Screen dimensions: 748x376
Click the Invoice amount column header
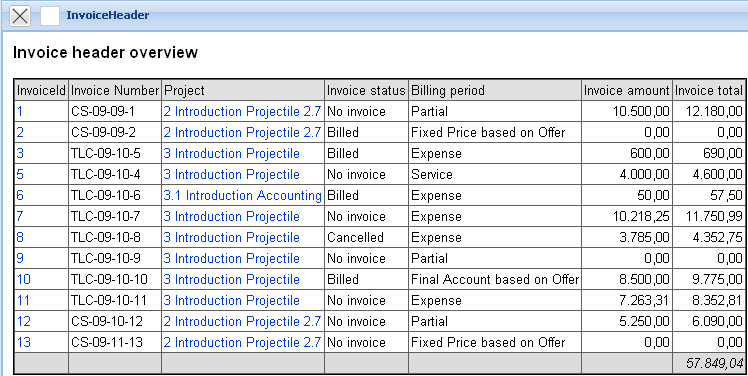pos(627,90)
